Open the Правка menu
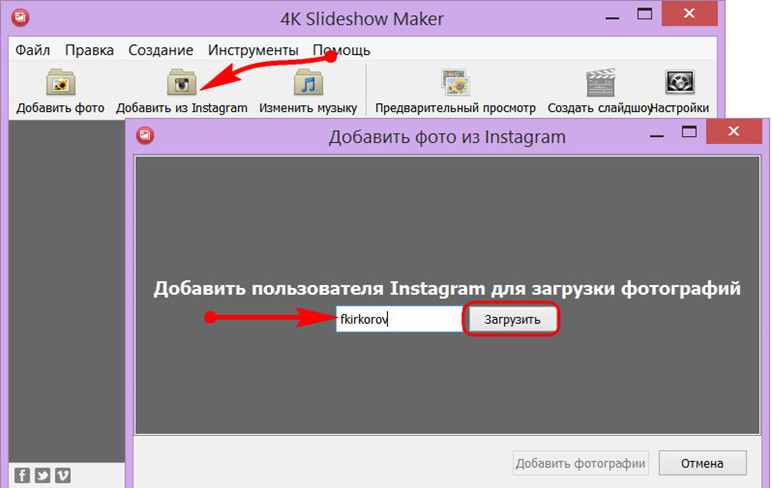The width and height of the screenshot is (772, 488). click(89, 50)
